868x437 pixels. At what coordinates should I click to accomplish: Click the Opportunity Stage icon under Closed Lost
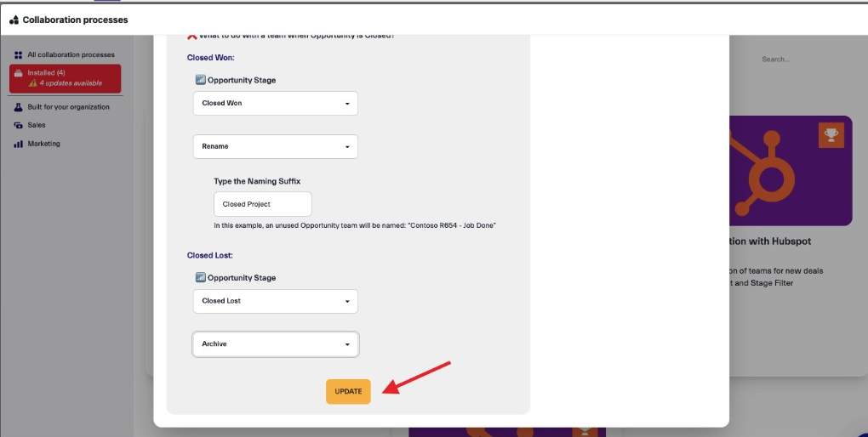click(x=200, y=277)
